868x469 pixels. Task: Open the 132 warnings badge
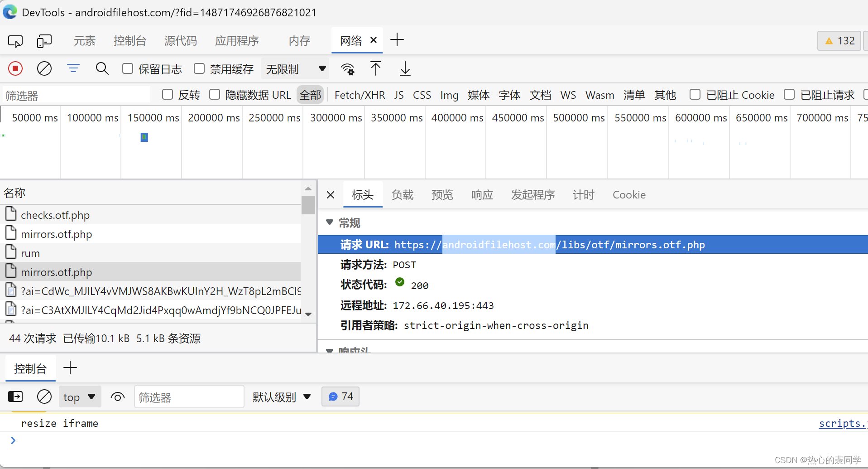839,41
